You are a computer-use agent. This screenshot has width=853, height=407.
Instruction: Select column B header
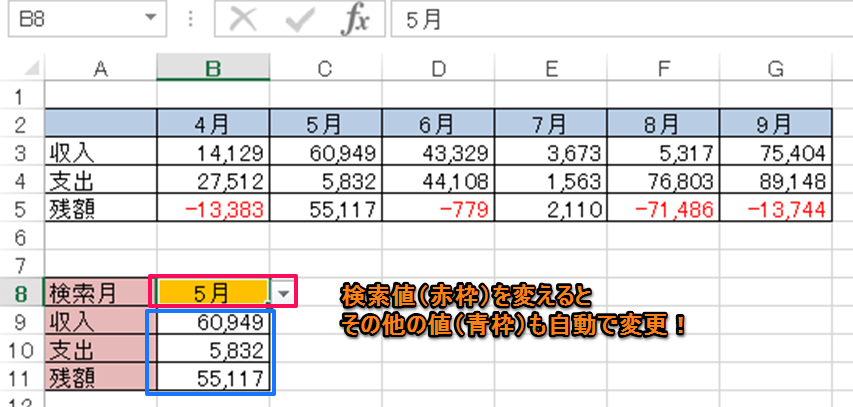[212, 67]
